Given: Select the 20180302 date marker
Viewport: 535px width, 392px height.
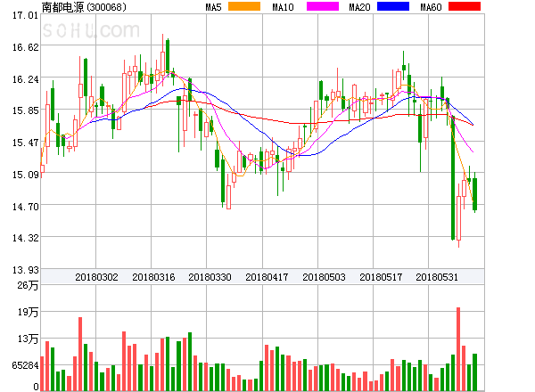Looking at the screenshot, I should pyautogui.click(x=96, y=277).
